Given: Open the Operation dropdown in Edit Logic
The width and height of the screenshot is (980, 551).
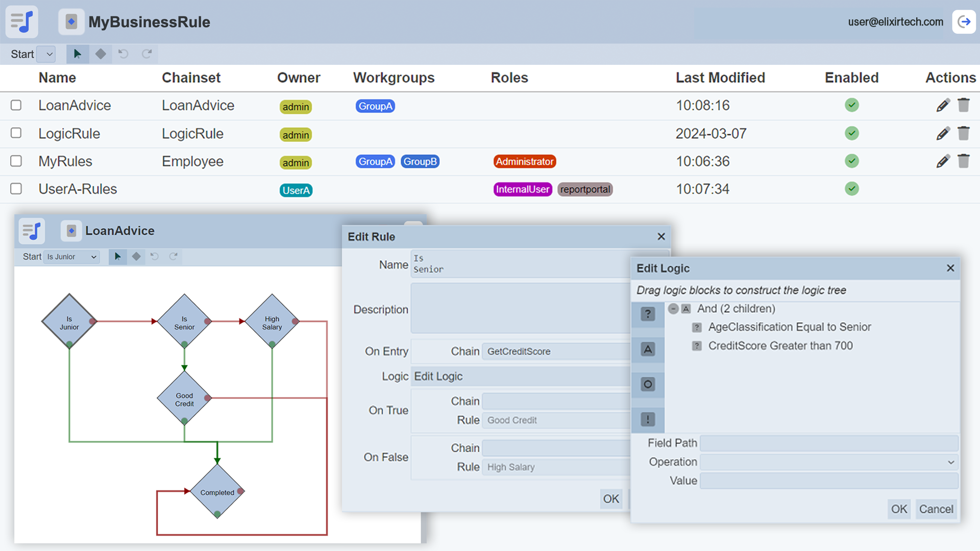Looking at the screenshot, I should pos(829,462).
